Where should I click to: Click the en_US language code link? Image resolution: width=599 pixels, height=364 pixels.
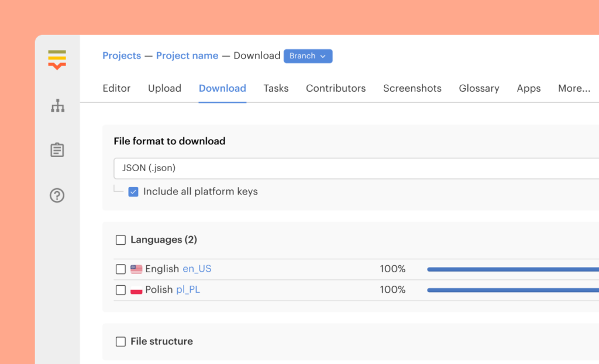[197, 269]
